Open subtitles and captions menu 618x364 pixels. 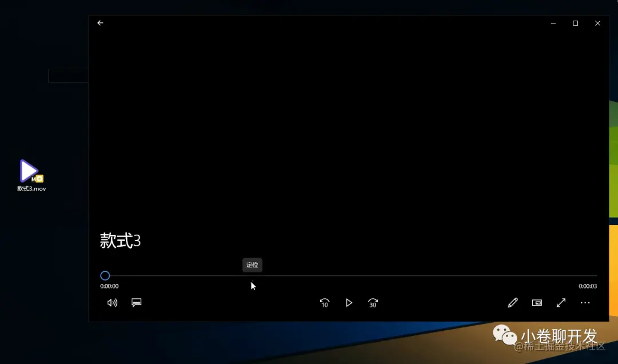pos(136,303)
